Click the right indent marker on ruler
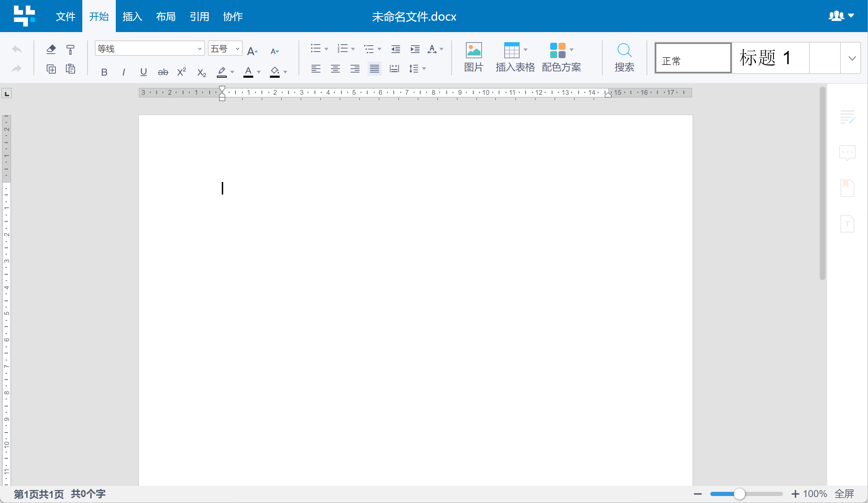 tap(608, 94)
